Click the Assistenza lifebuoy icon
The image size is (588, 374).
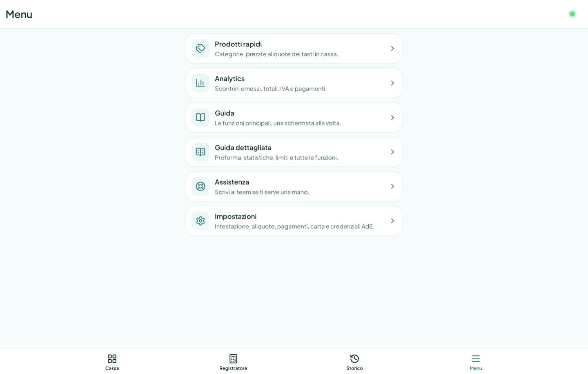(200, 186)
